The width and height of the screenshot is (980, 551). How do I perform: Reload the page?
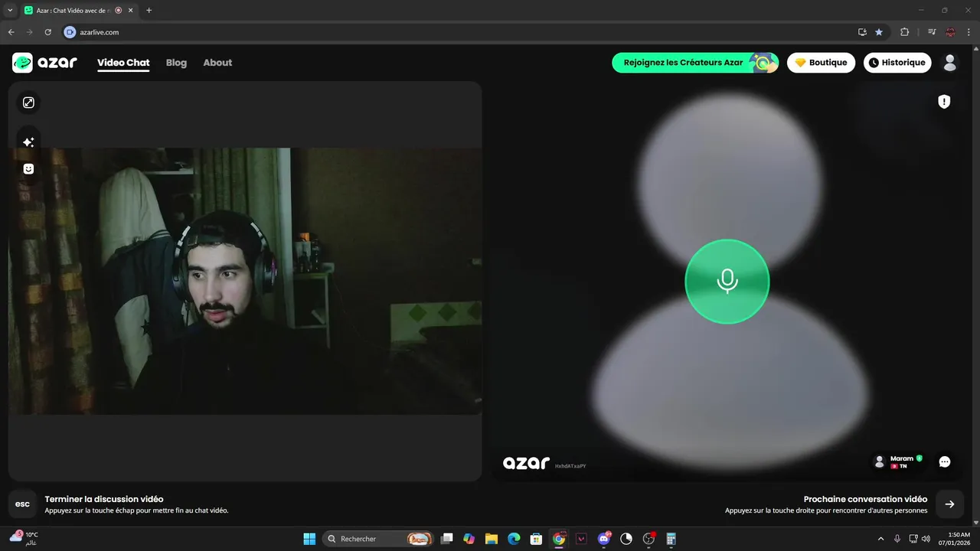pos(48,32)
